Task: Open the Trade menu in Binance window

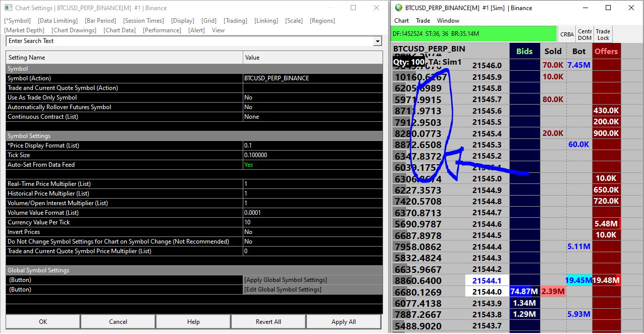Action: 423,21
